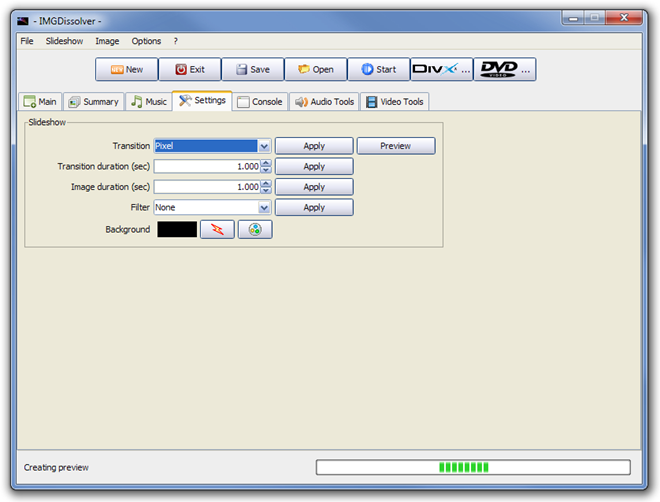
Task: Click the DivX export button
Action: [x=442, y=69]
